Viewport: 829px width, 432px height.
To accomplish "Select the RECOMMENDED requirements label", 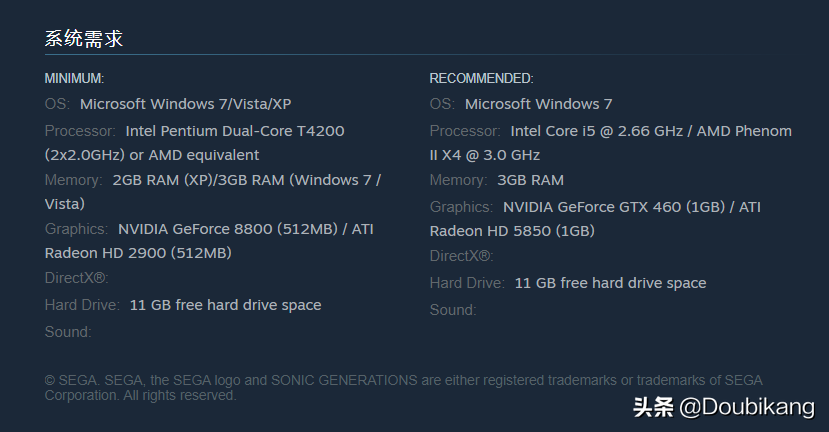I will pyautogui.click(x=481, y=78).
